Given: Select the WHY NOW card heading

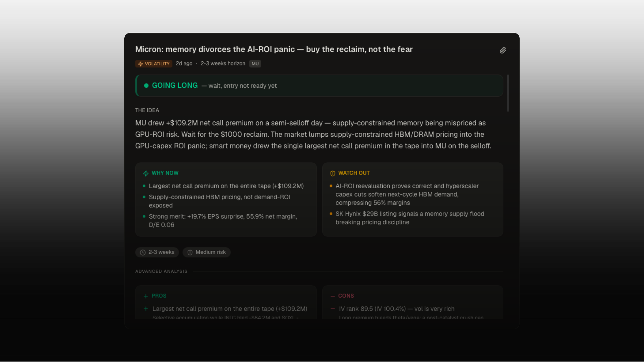Looking at the screenshot, I should (x=165, y=173).
